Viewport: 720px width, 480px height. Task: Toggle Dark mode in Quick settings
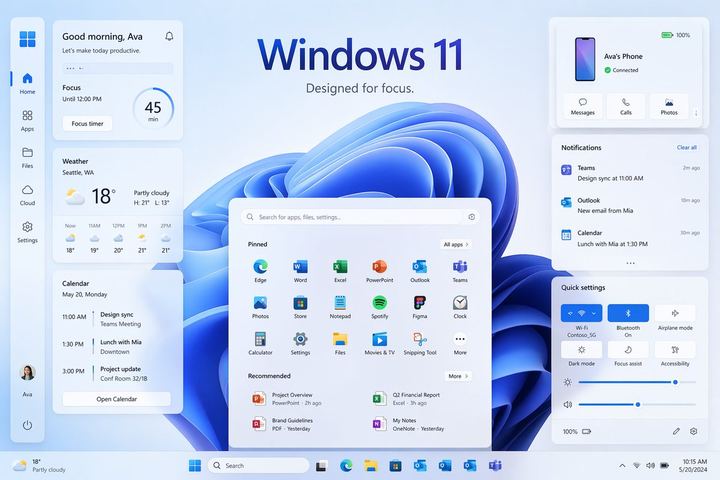(x=581, y=350)
